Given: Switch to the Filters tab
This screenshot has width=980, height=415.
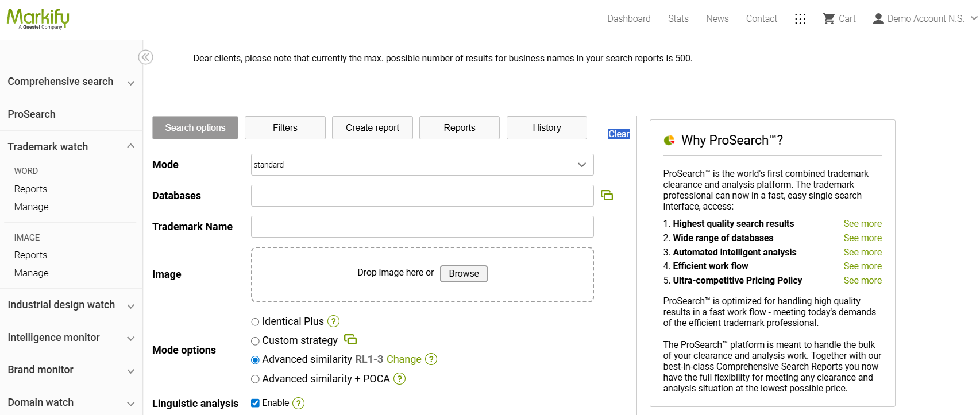Looking at the screenshot, I should tap(285, 127).
